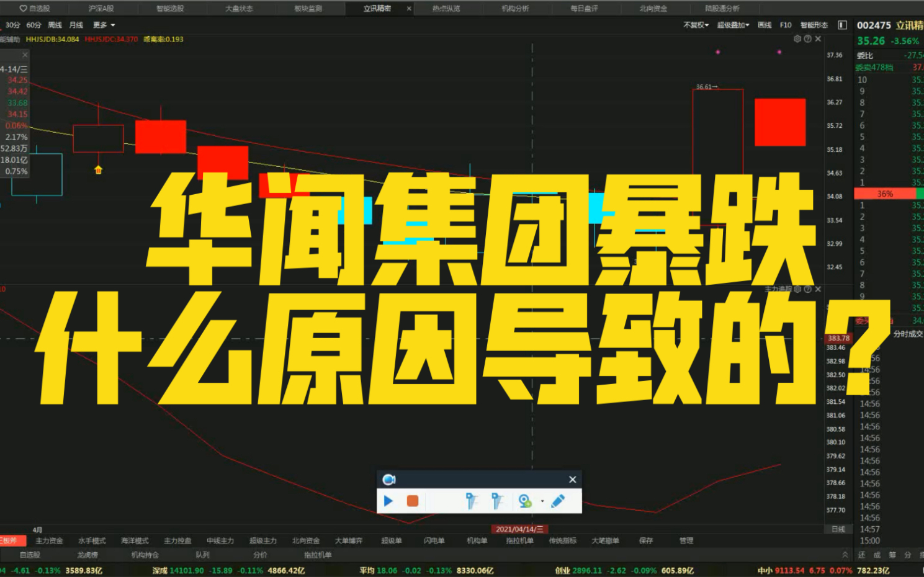Screen dimensions: 924x577
Task: Open the 自选股 tab with heart icon
Action: [x=35, y=8]
